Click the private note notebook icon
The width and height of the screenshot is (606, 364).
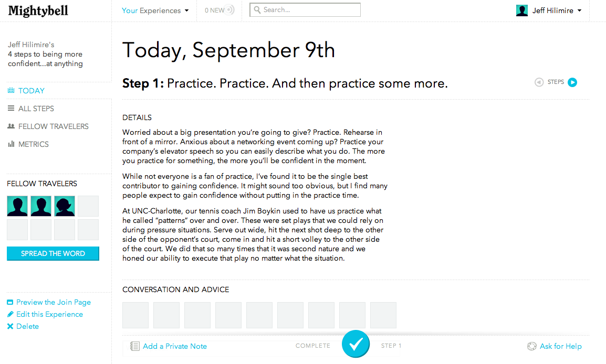pyautogui.click(x=134, y=346)
